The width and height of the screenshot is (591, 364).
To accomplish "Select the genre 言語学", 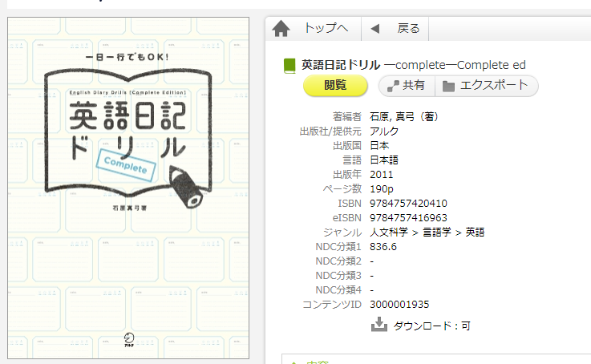I will (437, 233).
